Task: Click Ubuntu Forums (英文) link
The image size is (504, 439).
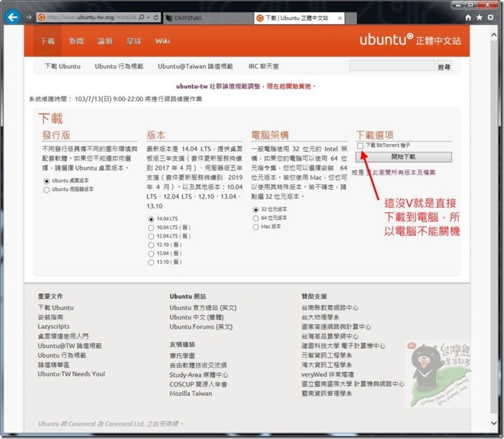Action: (x=201, y=327)
